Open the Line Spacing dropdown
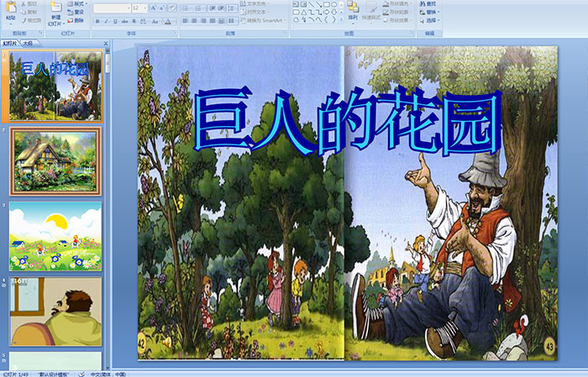This screenshot has height=377, width=588. pyautogui.click(x=232, y=8)
